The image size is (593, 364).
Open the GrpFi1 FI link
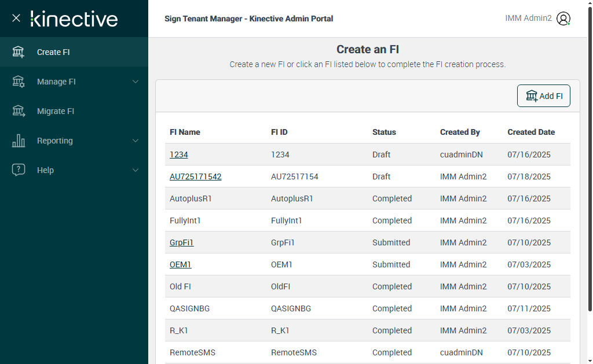pos(181,242)
